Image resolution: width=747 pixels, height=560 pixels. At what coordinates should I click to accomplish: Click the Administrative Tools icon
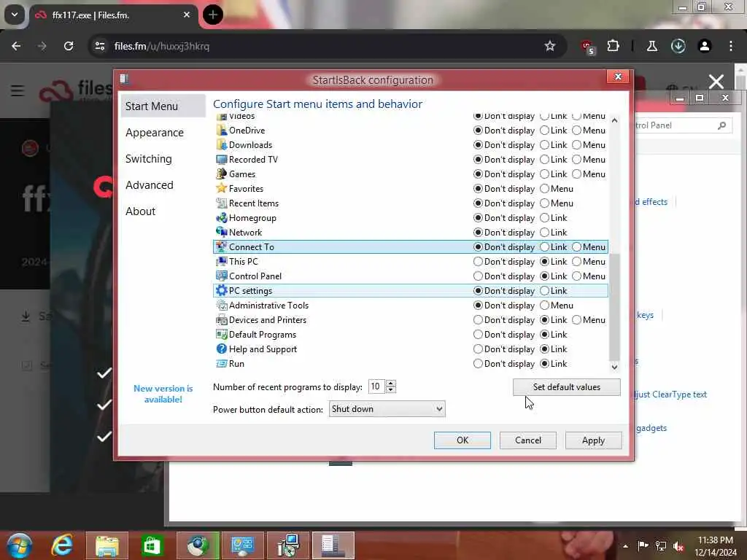pyautogui.click(x=221, y=306)
